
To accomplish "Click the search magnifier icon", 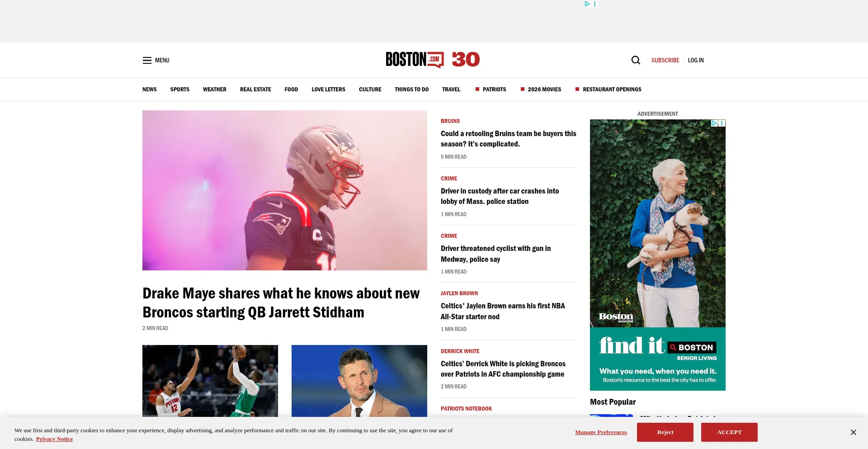I will coord(636,60).
